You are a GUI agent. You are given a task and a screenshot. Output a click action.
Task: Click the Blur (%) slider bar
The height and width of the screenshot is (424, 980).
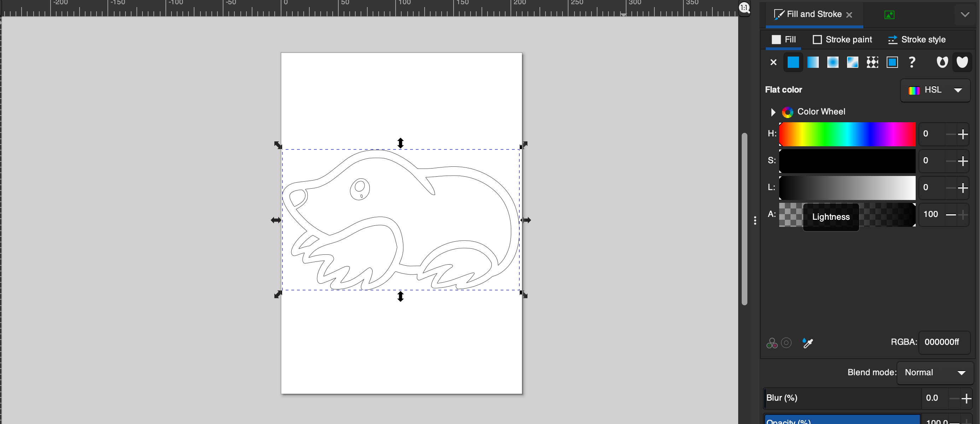tap(842, 398)
